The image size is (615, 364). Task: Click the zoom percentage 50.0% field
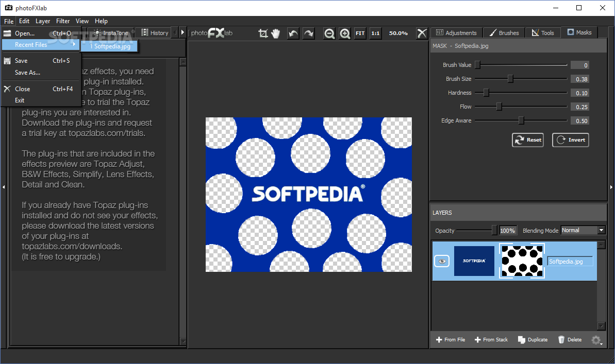[x=398, y=33]
